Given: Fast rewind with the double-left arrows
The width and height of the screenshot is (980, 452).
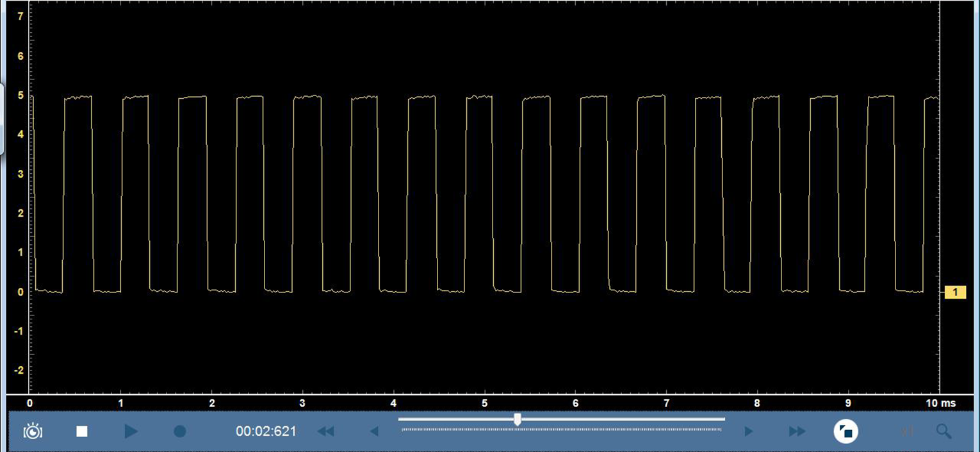Looking at the screenshot, I should tap(325, 431).
